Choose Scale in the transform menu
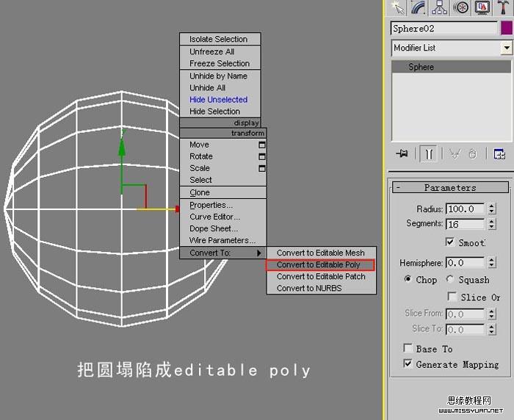 pyautogui.click(x=223, y=168)
